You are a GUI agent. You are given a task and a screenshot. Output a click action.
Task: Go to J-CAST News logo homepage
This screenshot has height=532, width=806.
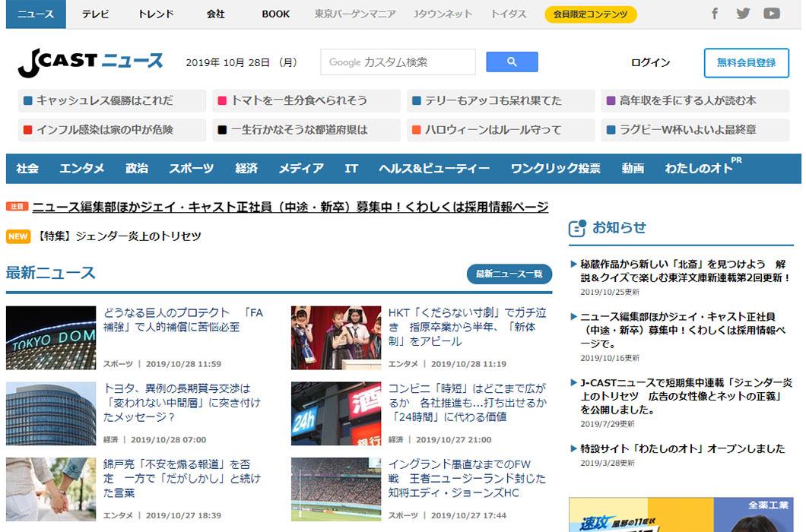90,62
